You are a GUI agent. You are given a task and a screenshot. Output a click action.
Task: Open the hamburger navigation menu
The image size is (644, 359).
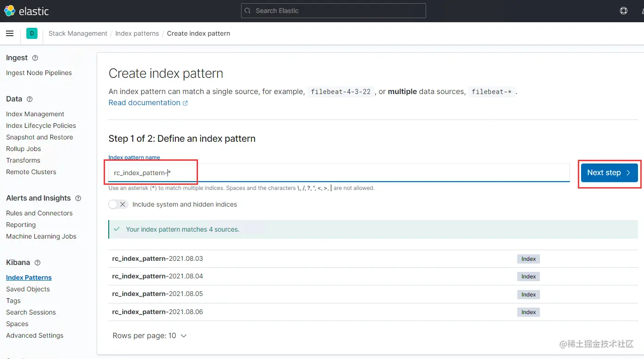tap(10, 33)
